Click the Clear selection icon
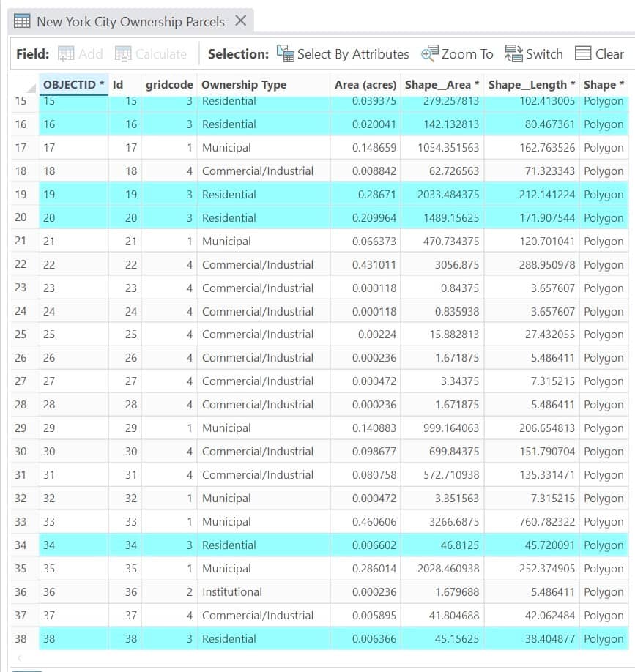635x672 pixels. [x=583, y=54]
